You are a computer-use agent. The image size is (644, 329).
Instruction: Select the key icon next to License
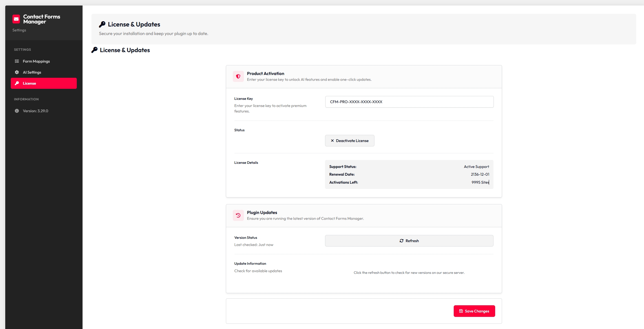point(17,83)
